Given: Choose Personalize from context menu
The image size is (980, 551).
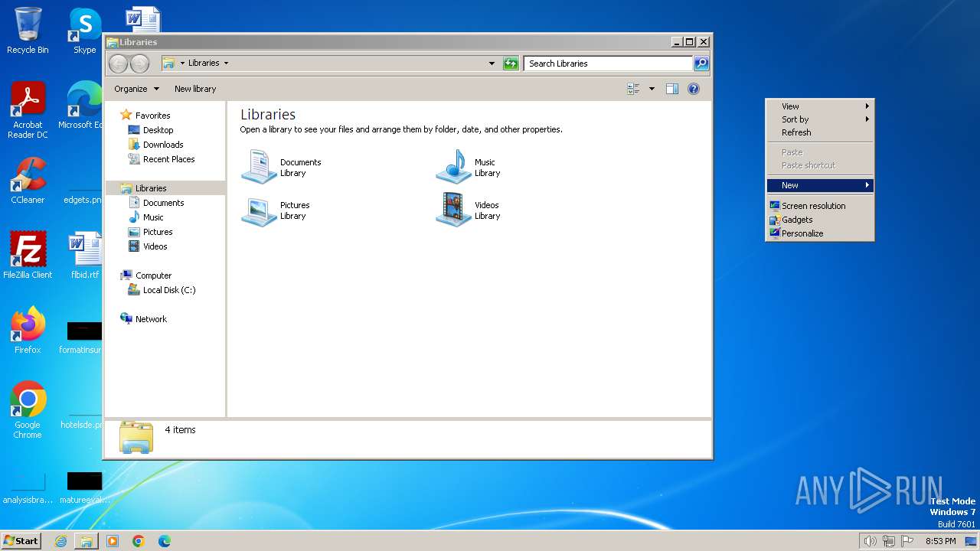Looking at the screenshot, I should point(820,233).
